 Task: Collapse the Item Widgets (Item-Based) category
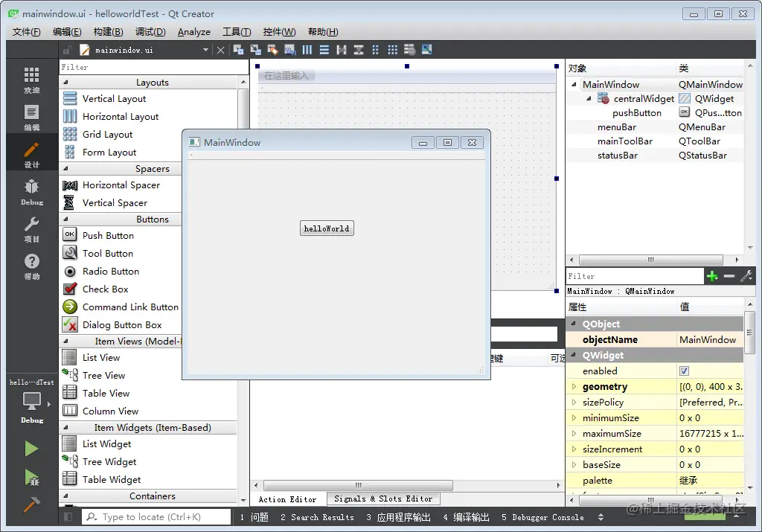click(65, 428)
